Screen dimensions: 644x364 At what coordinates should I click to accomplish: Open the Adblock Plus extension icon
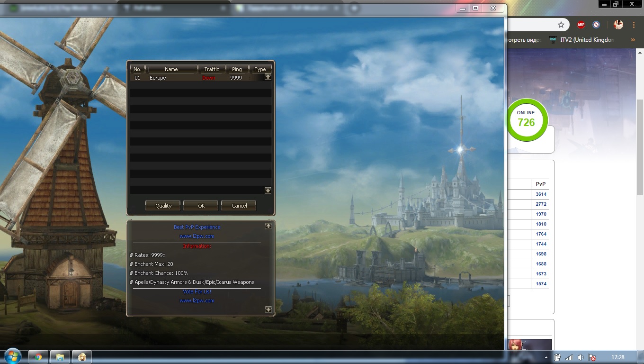[581, 25]
